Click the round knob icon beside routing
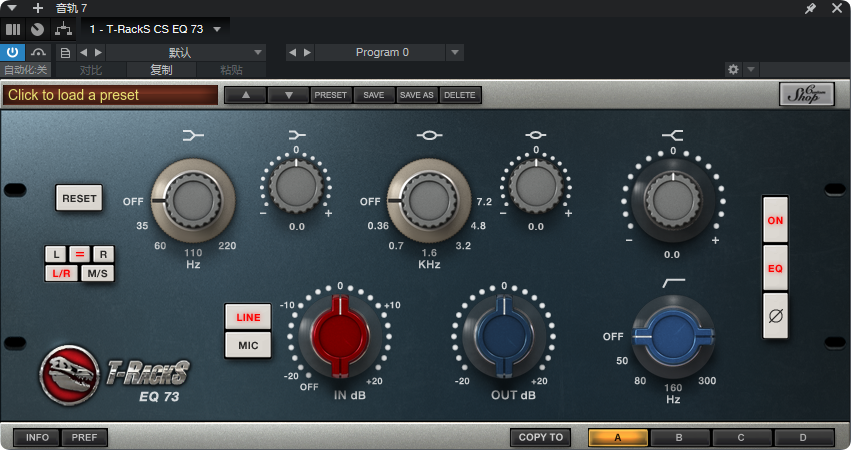Screen dimensions: 851x450 [x=37, y=29]
